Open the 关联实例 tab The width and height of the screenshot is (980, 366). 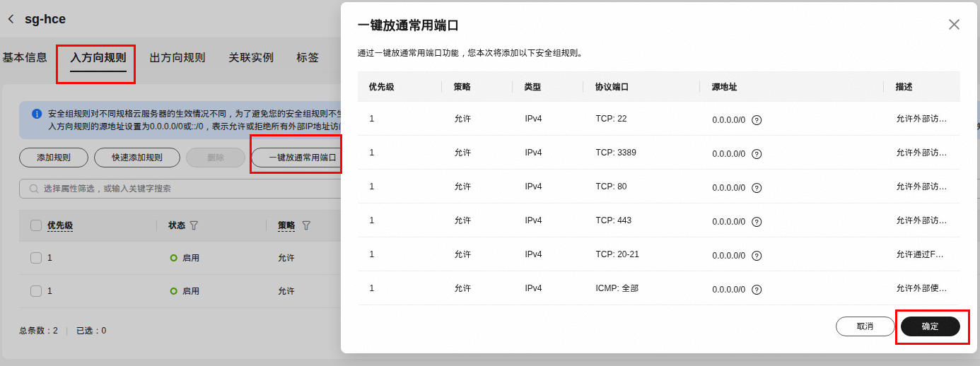(x=251, y=58)
